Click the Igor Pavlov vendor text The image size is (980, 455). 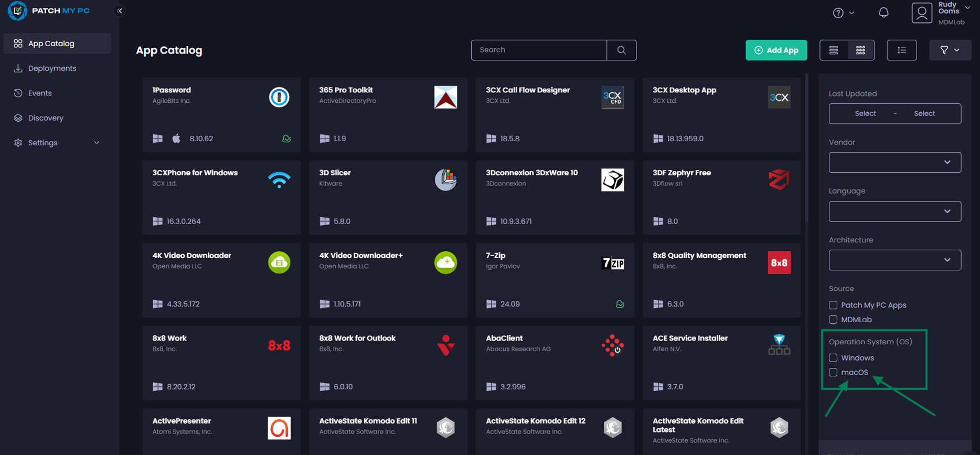[503, 266]
